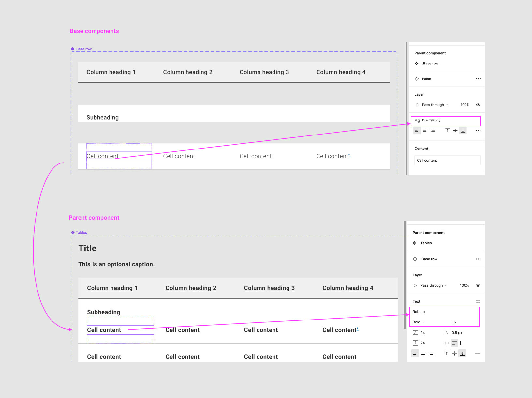Select auto width text resizing icon
532x398 pixels.
447,343
